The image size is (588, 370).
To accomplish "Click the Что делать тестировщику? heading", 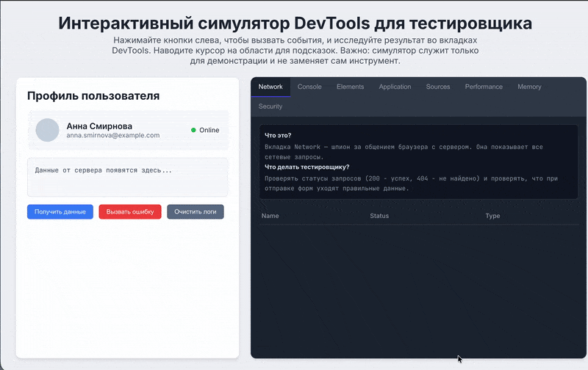I will pyautogui.click(x=306, y=167).
